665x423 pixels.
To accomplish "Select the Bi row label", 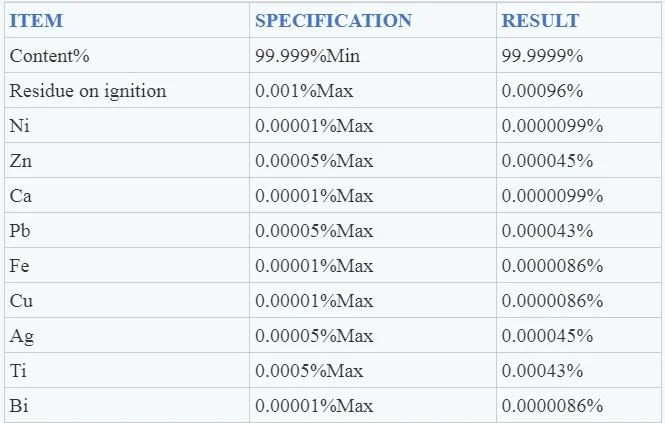I will click(18, 406).
